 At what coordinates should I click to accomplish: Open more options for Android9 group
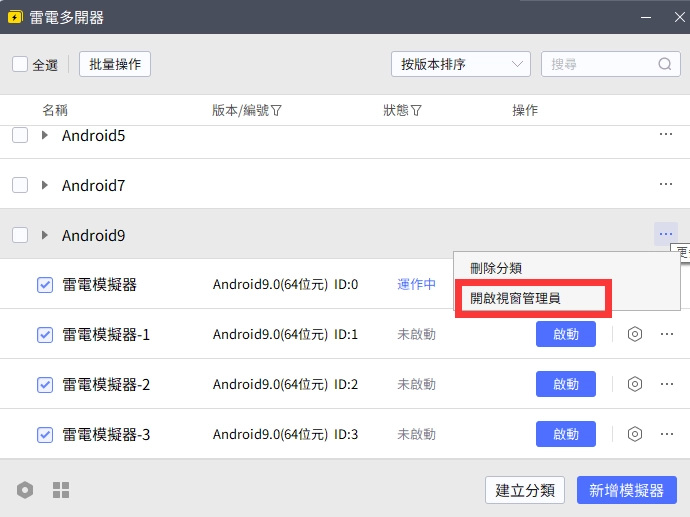tap(666, 234)
